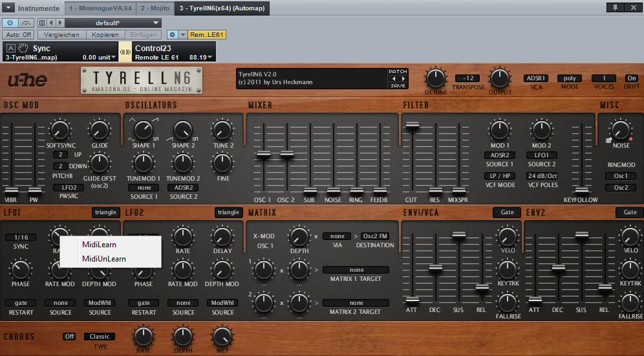Select MidiUnLearn from context menu
This screenshot has width=644, height=356.
(111, 258)
